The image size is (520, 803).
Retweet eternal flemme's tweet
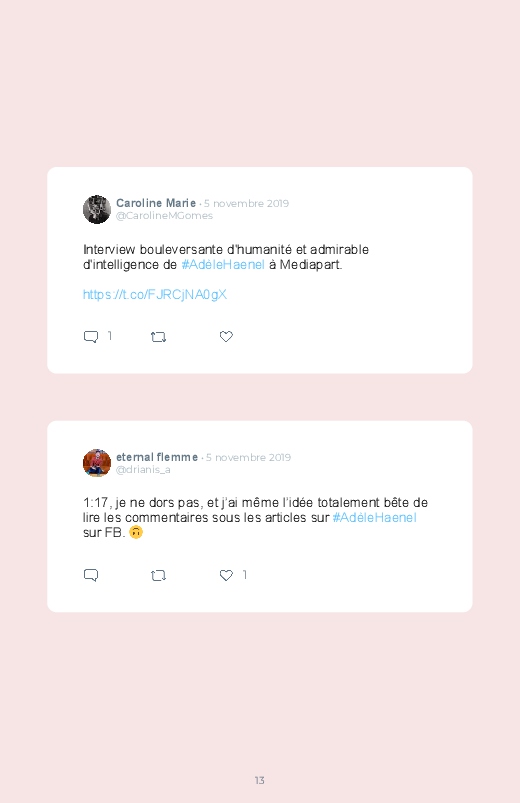[x=158, y=576]
